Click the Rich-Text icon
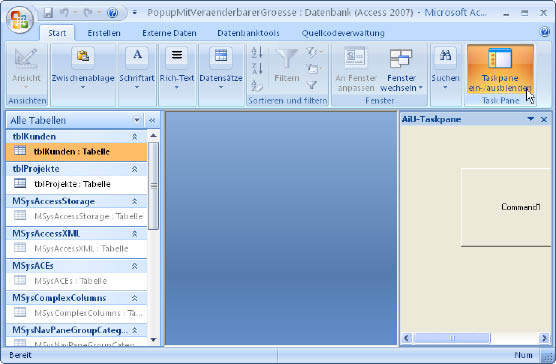Viewport: 556px width, 364px height. 177,57
